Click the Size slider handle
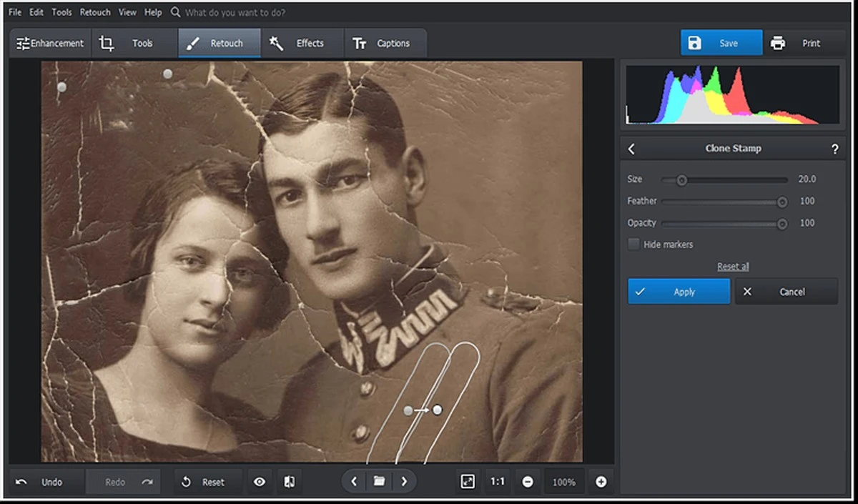Screen dimensions: 858x504 point(681,180)
